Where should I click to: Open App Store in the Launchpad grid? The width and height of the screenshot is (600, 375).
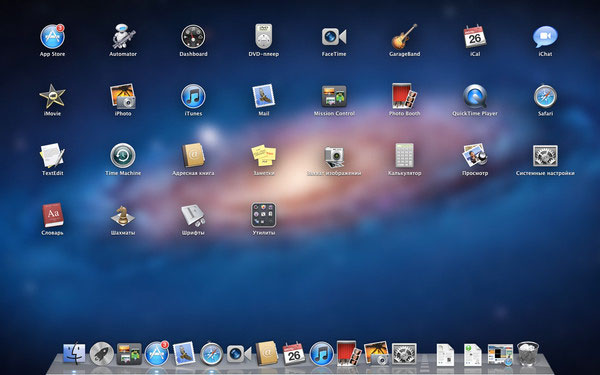52,37
